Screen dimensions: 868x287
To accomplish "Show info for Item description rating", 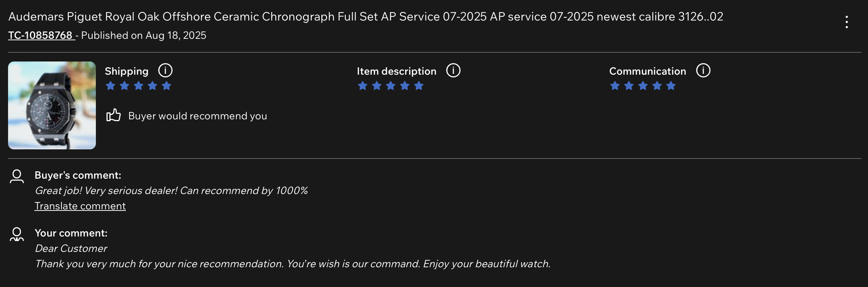I will click(453, 70).
